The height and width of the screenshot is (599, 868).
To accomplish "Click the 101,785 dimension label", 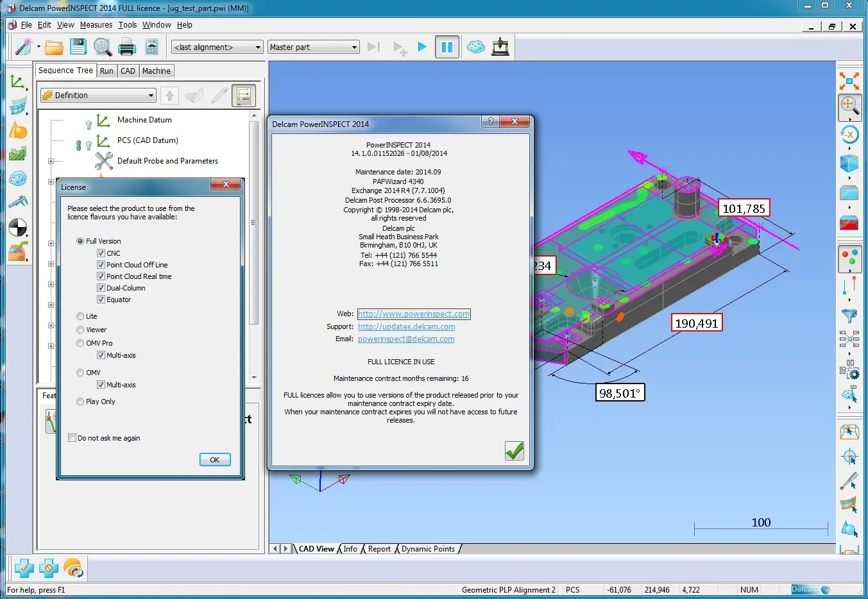I will (744, 208).
